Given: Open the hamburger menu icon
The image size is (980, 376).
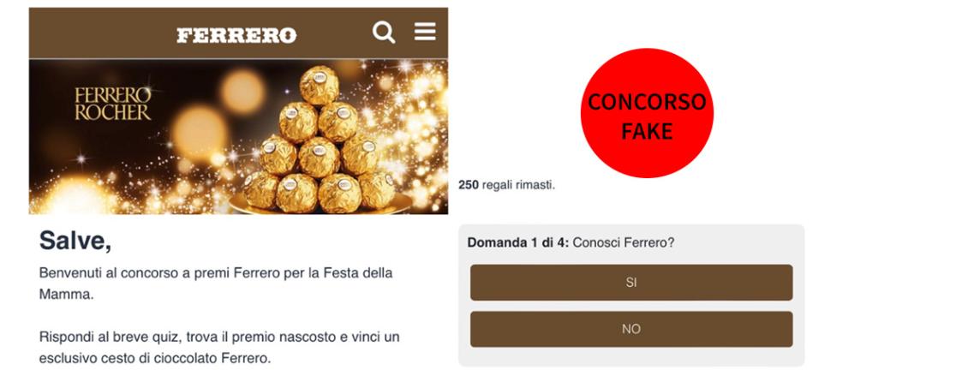Looking at the screenshot, I should pos(425,31).
